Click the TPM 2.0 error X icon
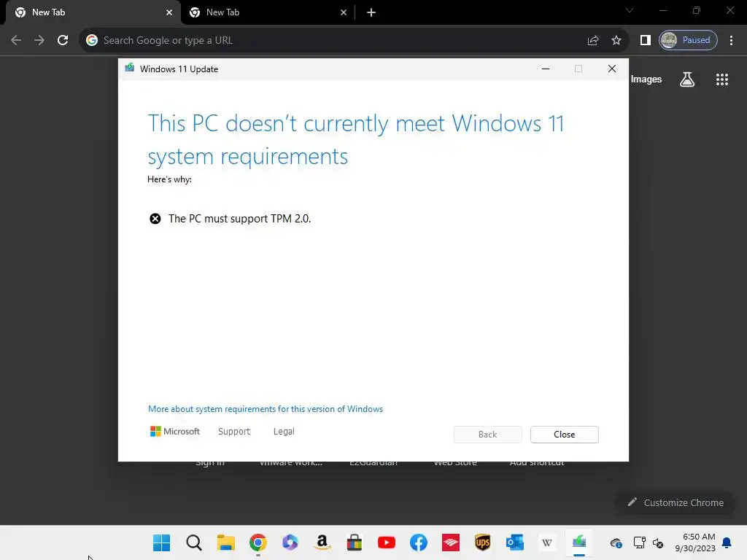The image size is (747, 560). click(x=155, y=219)
